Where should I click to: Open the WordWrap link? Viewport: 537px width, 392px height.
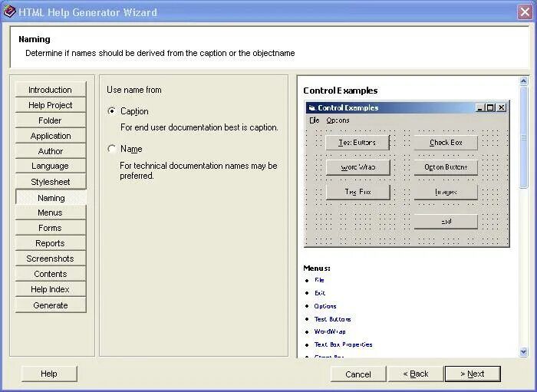tap(330, 331)
